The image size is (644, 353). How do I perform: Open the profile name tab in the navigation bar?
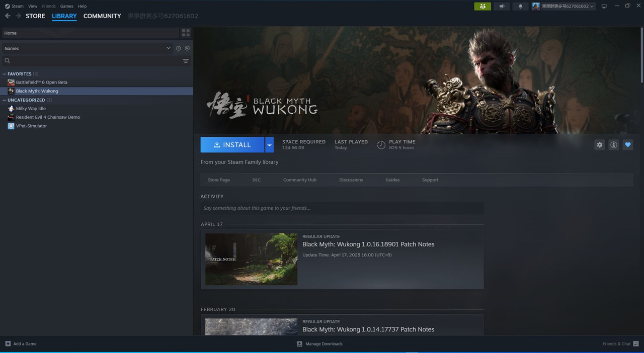[x=163, y=16]
